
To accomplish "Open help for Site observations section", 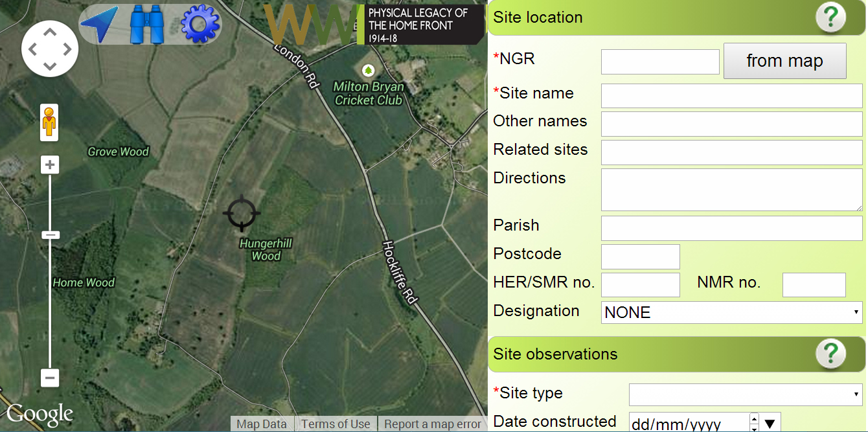I will pyautogui.click(x=830, y=354).
